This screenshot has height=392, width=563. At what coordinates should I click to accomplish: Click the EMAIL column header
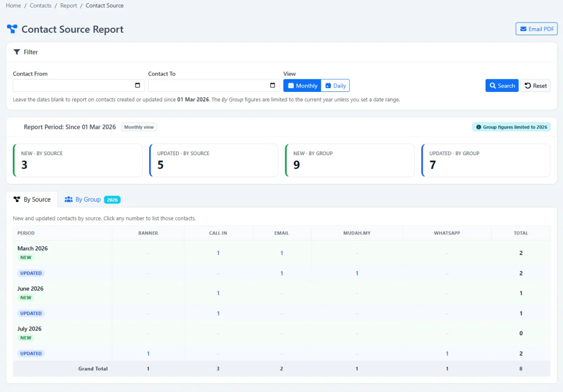(281, 233)
